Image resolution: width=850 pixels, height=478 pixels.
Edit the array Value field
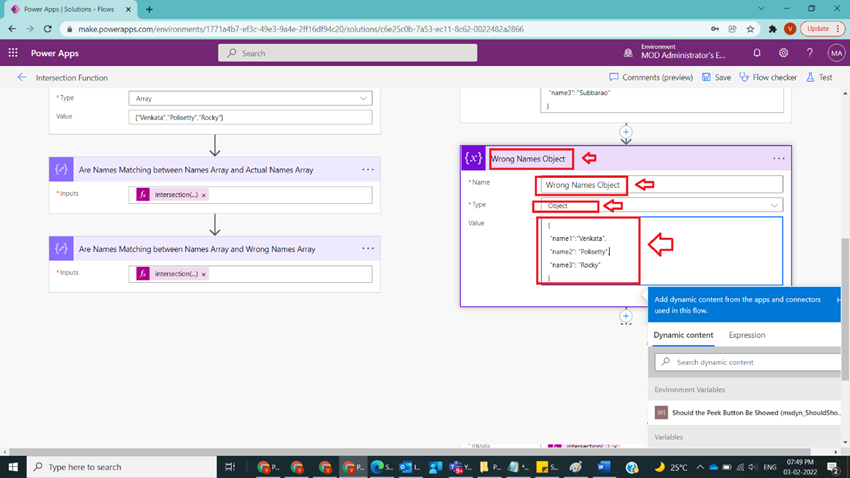tap(250, 117)
